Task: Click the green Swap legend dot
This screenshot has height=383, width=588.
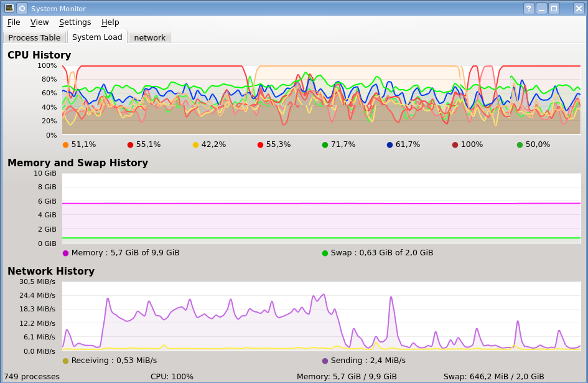Action: pyautogui.click(x=325, y=253)
